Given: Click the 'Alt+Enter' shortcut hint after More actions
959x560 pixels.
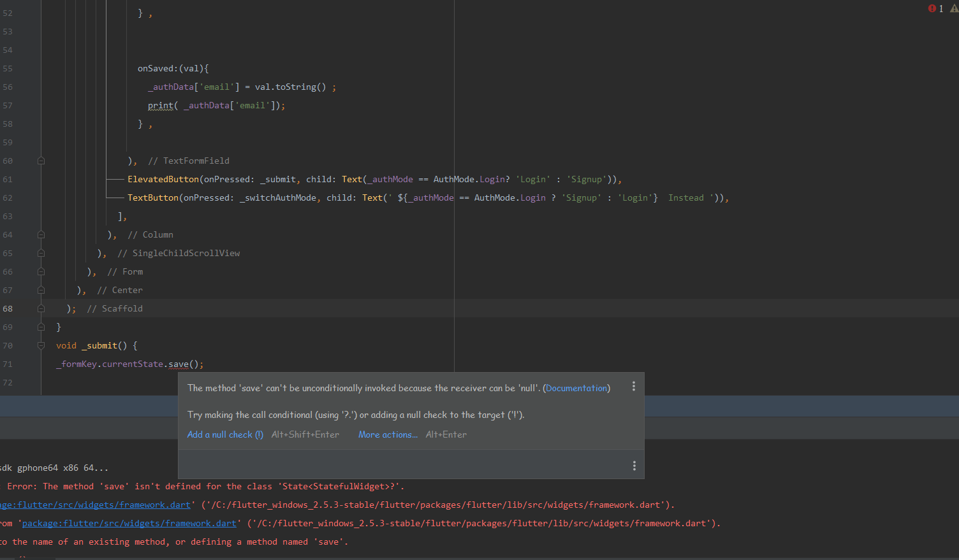Looking at the screenshot, I should point(446,434).
